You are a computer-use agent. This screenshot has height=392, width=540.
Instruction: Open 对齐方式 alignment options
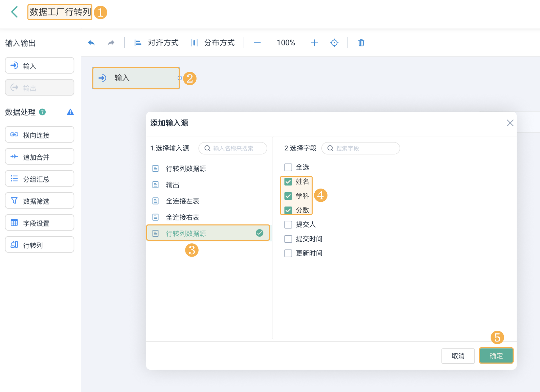tap(156, 43)
